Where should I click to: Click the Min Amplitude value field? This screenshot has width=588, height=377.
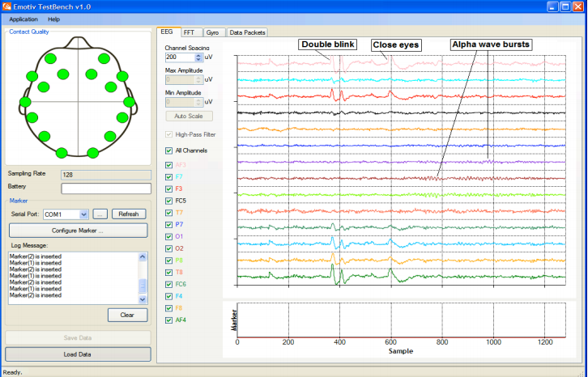180,102
